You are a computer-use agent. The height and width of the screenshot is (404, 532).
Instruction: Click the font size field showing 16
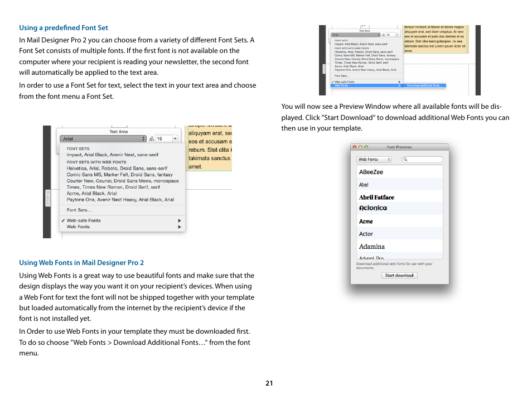pyautogui.click(x=163, y=138)
